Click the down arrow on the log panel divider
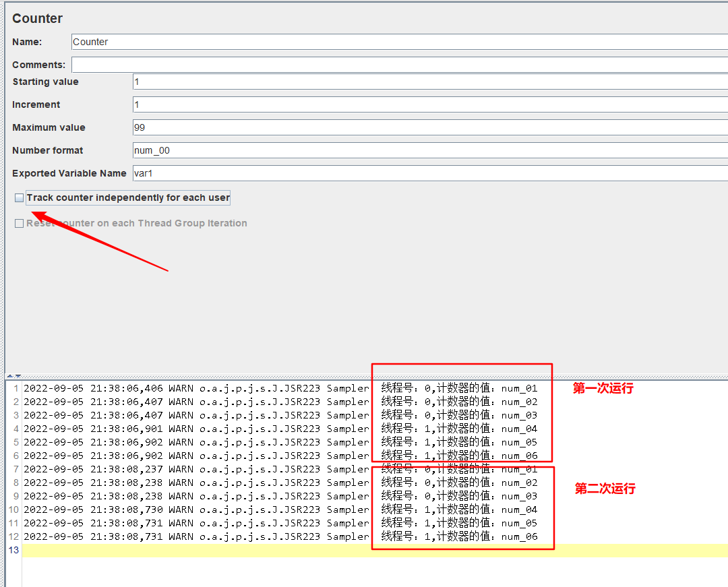The image size is (728, 587). point(18,376)
